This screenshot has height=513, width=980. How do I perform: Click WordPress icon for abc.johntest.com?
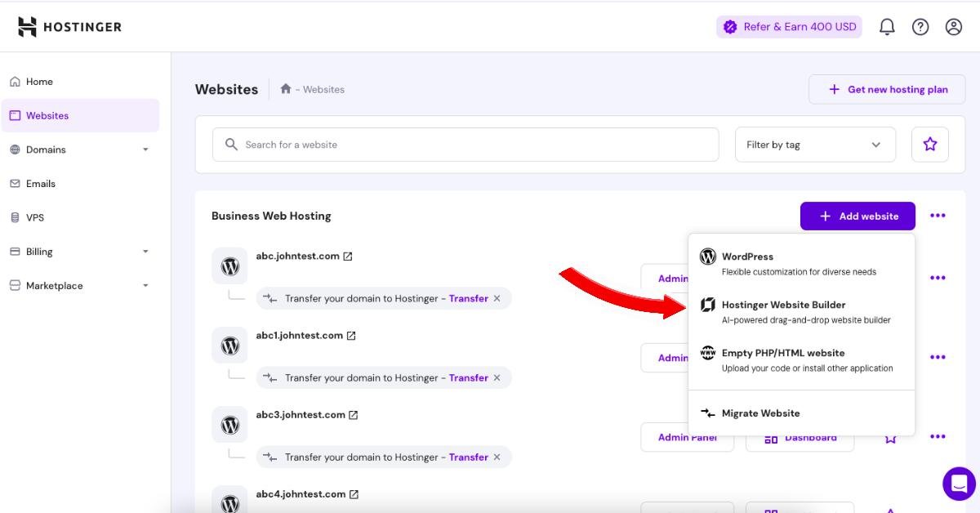[x=230, y=266]
